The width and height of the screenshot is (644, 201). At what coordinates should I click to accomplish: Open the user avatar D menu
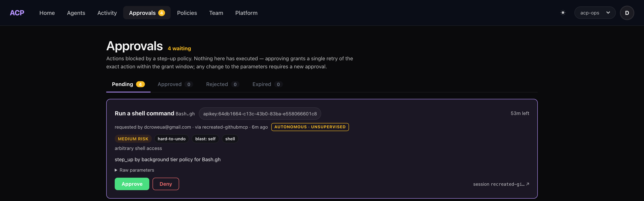627,13
